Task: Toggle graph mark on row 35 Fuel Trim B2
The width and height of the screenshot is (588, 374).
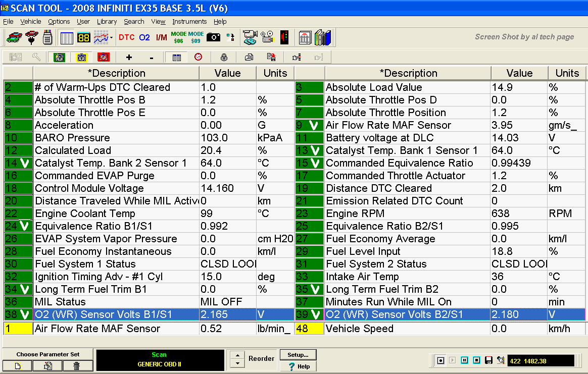Action: coord(315,289)
